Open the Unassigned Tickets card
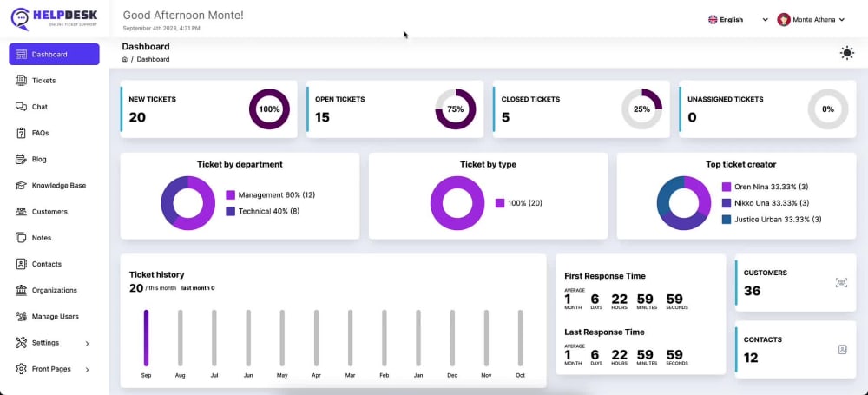The width and height of the screenshot is (868, 395). pyautogui.click(x=767, y=109)
